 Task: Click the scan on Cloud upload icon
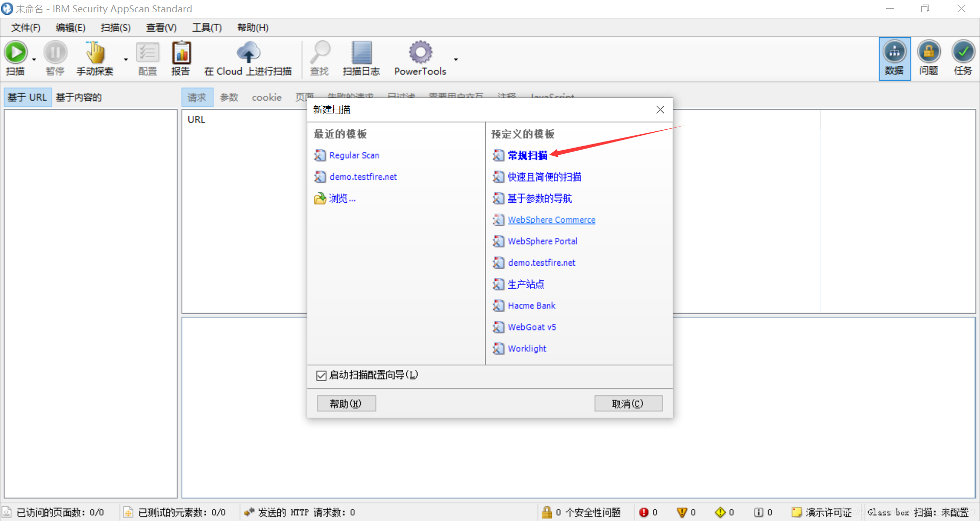point(248,53)
